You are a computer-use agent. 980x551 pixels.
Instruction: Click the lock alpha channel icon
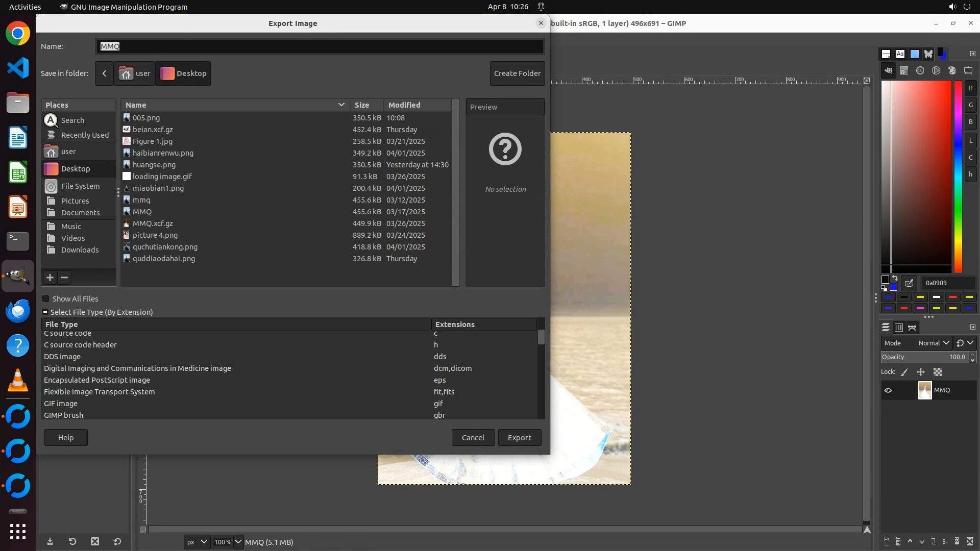pos(938,372)
